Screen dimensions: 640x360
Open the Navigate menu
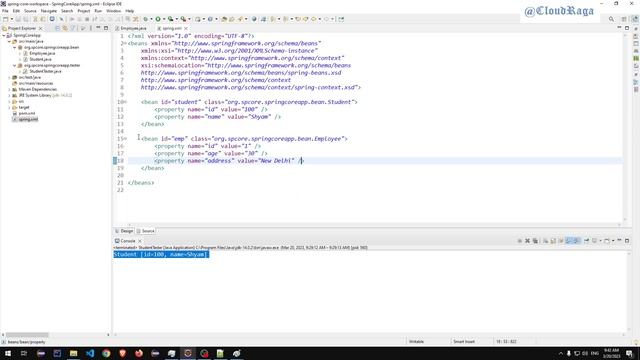(49, 11)
